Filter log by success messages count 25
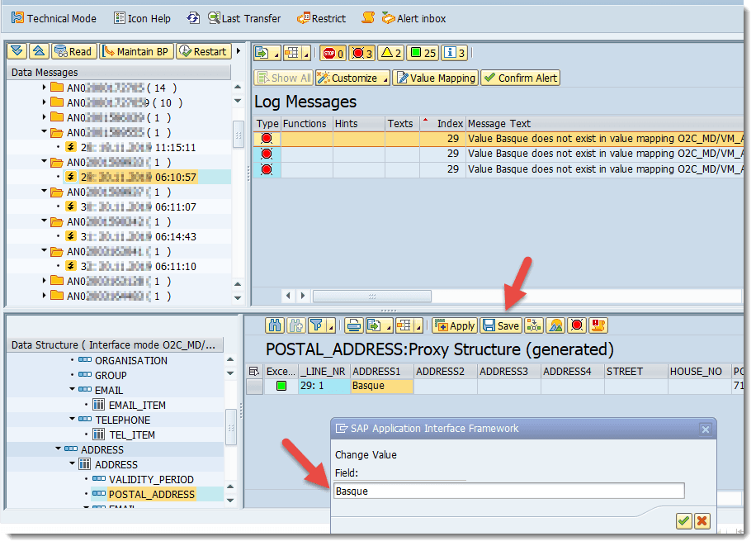The image size is (756, 546). [x=423, y=53]
